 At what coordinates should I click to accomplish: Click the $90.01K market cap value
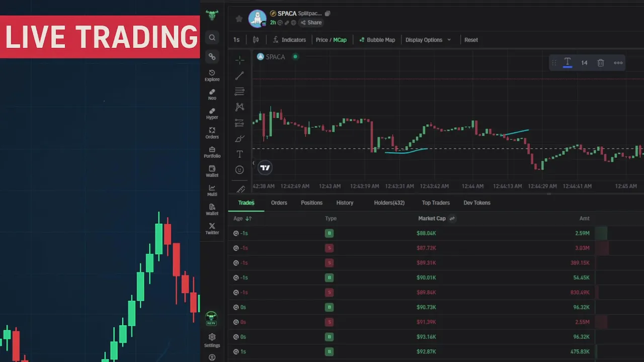tap(426, 278)
